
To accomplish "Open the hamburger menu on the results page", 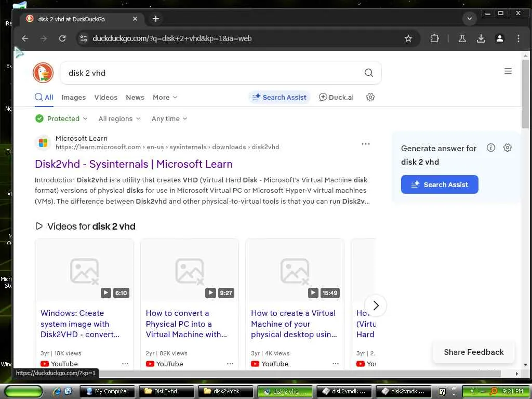I will pos(508,71).
